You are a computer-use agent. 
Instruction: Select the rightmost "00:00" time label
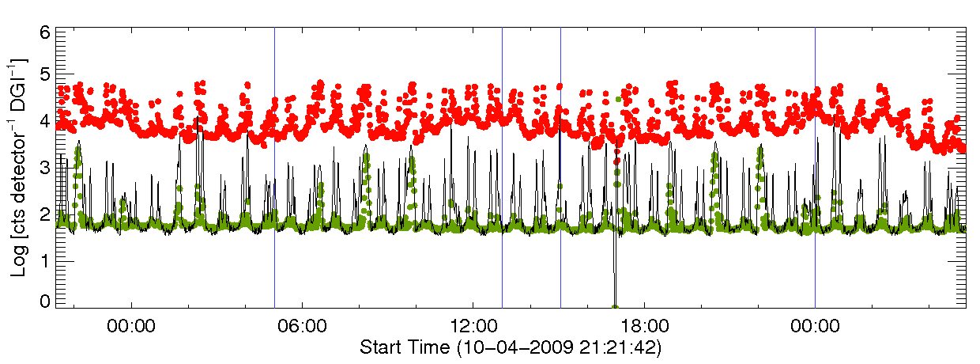815,325
